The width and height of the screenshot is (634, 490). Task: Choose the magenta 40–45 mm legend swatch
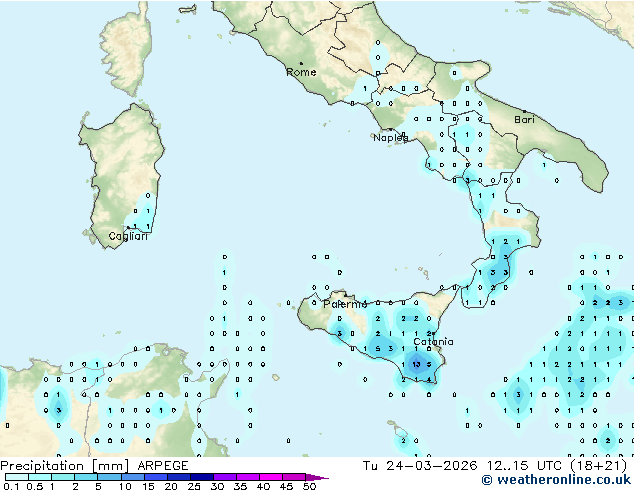271,477
